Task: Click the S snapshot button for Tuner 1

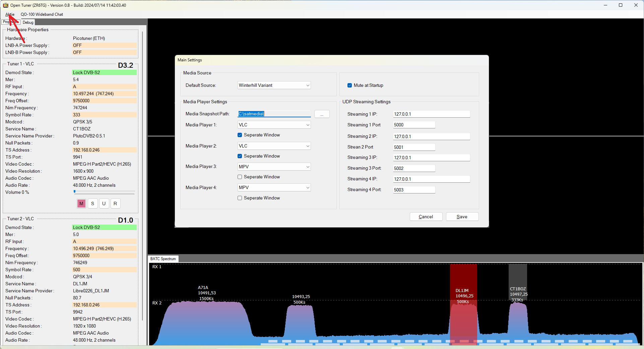Action: [93, 203]
